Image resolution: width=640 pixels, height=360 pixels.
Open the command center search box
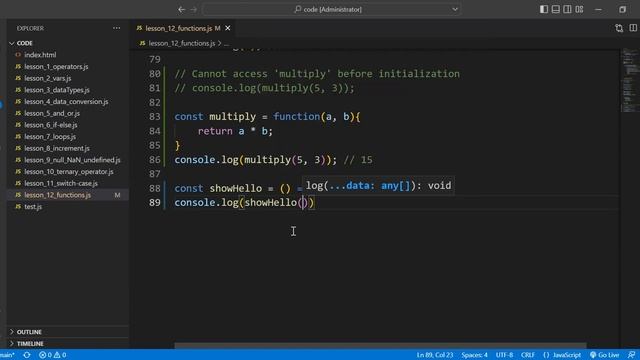click(x=331, y=9)
